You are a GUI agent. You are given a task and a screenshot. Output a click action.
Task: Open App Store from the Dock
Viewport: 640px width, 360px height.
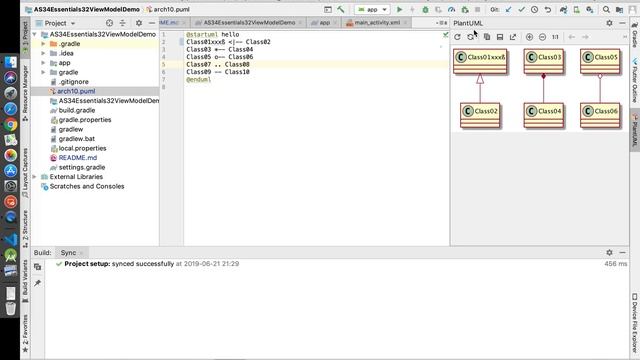(11, 171)
